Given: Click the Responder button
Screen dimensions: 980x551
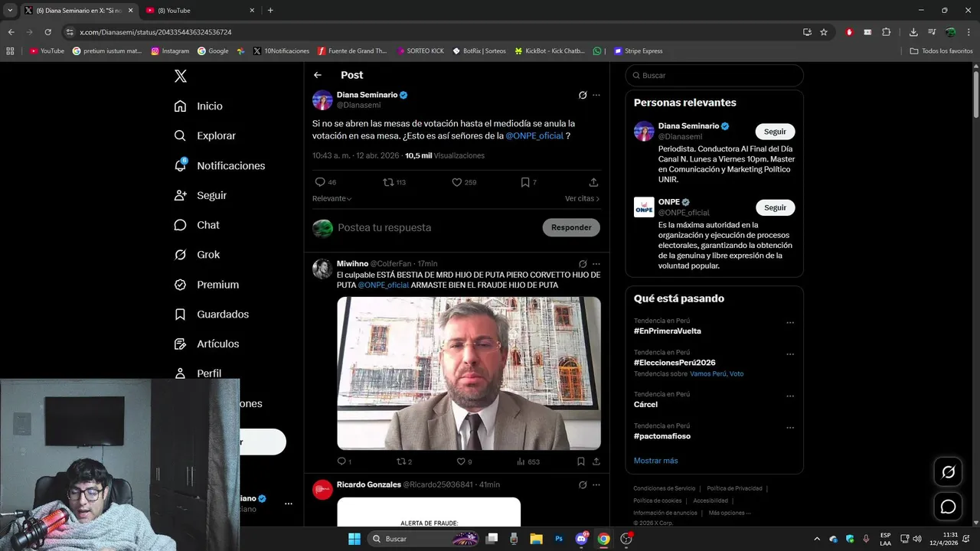Looking at the screenshot, I should (x=571, y=227).
